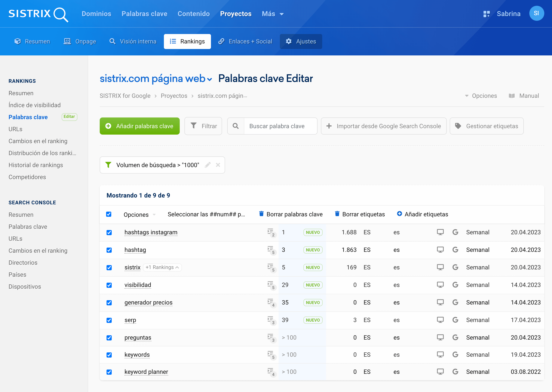
Task: Expand the Más dropdown menu
Action: point(273,14)
